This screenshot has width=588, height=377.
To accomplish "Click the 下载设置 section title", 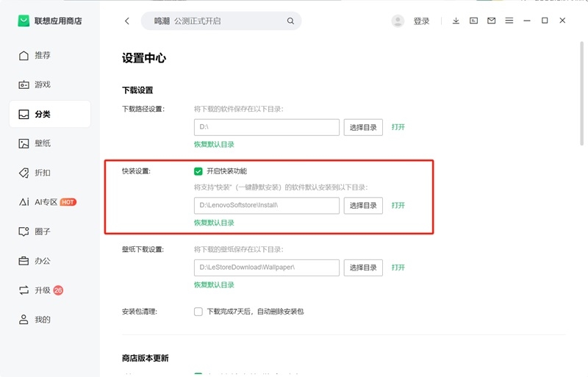I will (137, 90).
